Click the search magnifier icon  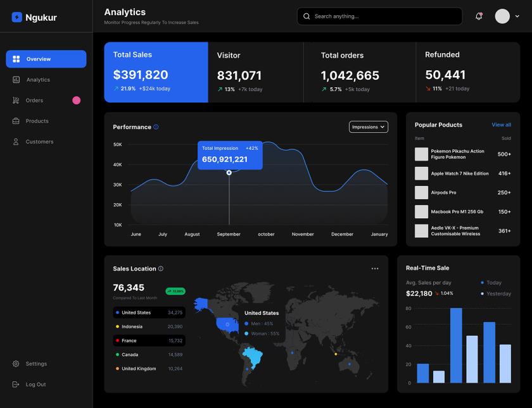point(306,16)
